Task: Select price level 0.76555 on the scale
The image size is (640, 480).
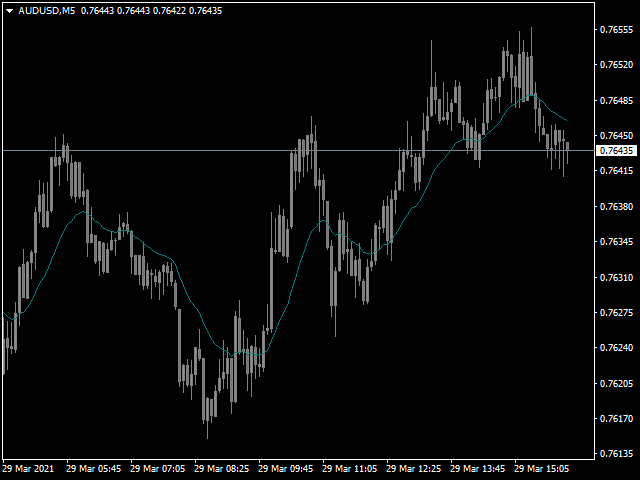Action: coord(616,29)
